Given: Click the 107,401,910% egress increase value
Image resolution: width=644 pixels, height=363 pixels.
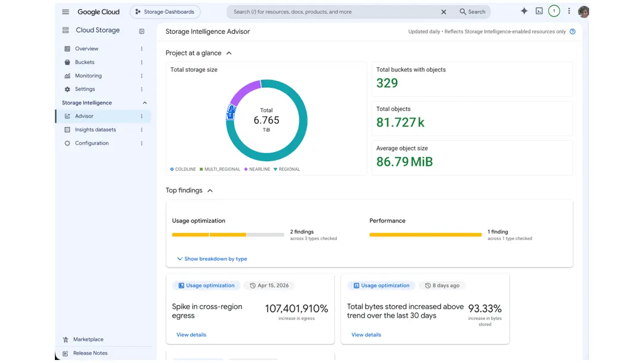Looking at the screenshot, I should pos(296,309).
